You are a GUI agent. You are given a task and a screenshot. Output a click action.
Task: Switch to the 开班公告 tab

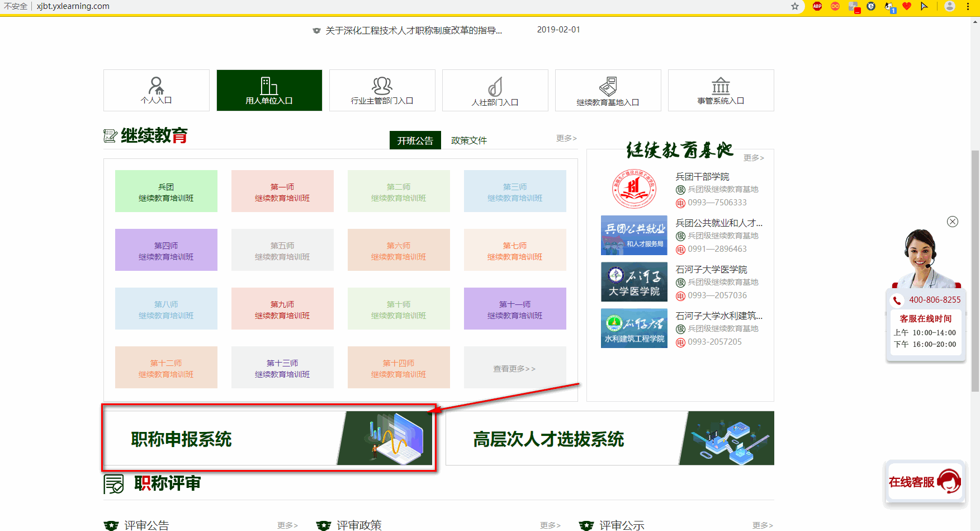point(415,140)
